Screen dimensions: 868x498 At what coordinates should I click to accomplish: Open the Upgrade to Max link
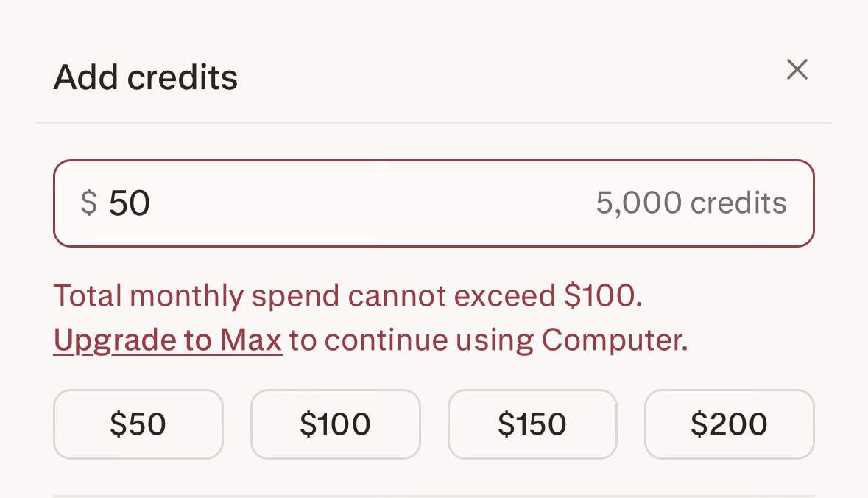168,340
